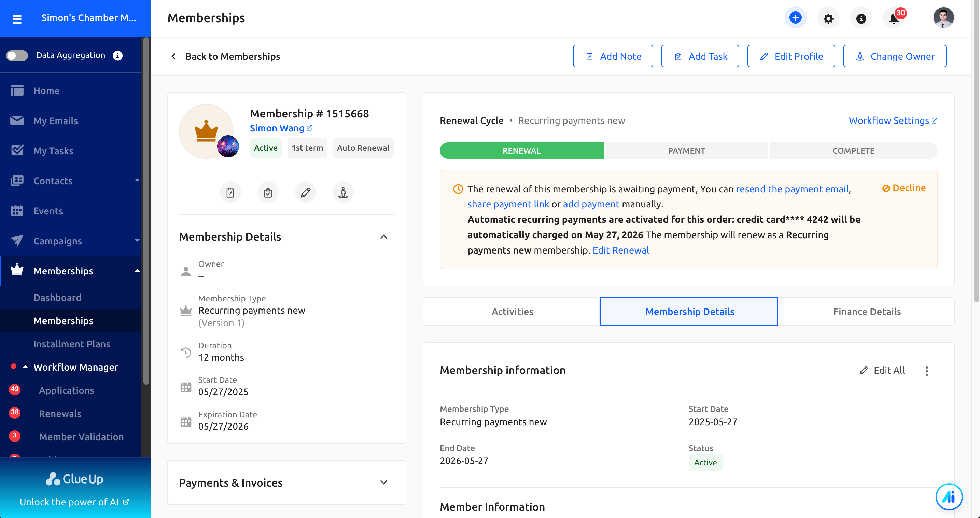Collapse Workflow Manager caret
Image resolution: width=980 pixels, height=518 pixels.
pyautogui.click(x=25, y=367)
